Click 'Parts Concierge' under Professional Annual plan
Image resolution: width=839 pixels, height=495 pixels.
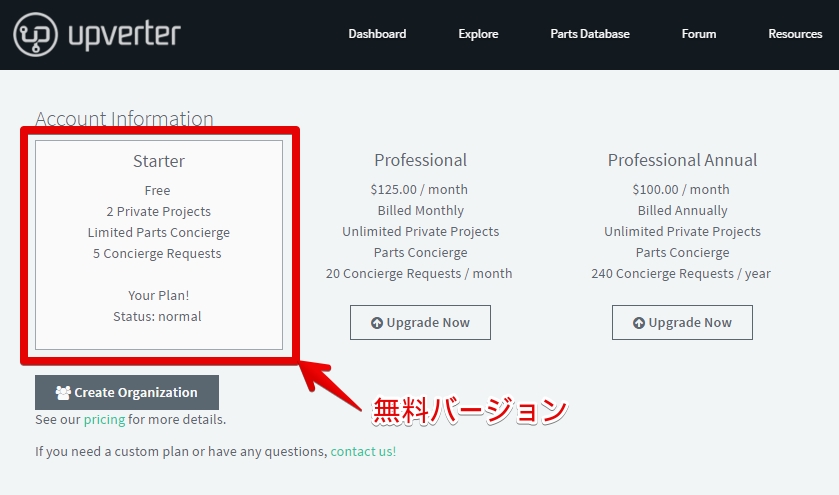(x=682, y=253)
